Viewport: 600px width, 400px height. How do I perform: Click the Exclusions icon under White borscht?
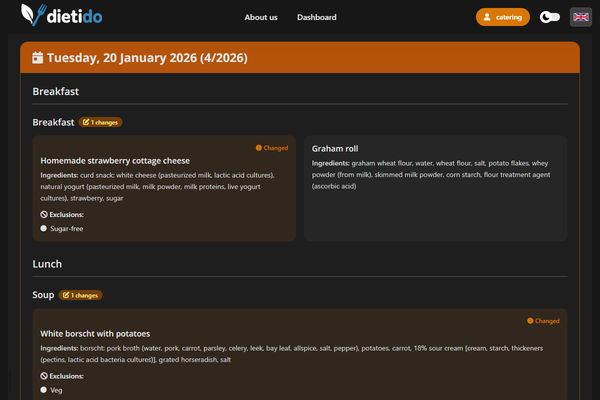(x=44, y=376)
